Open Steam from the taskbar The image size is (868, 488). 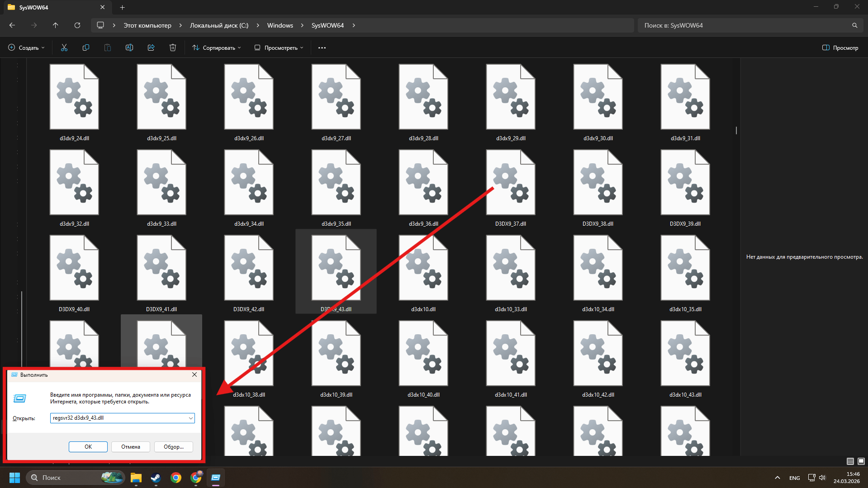pyautogui.click(x=156, y=478)
